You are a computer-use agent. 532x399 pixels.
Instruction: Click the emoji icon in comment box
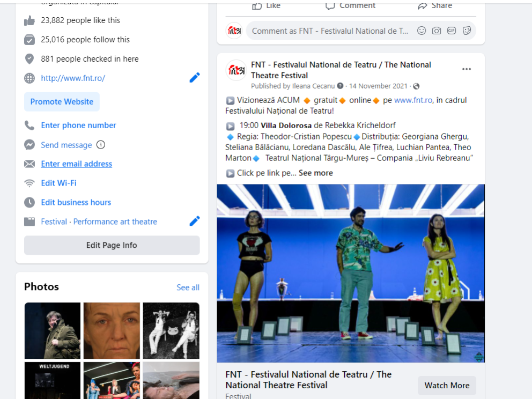tap(422, 31)
